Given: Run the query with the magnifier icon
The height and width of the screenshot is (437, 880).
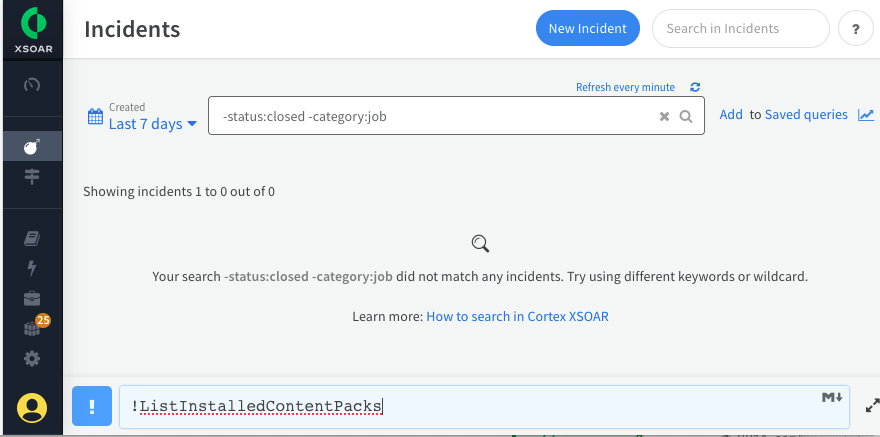Looking at the screenshot, I should coord(686,116).
